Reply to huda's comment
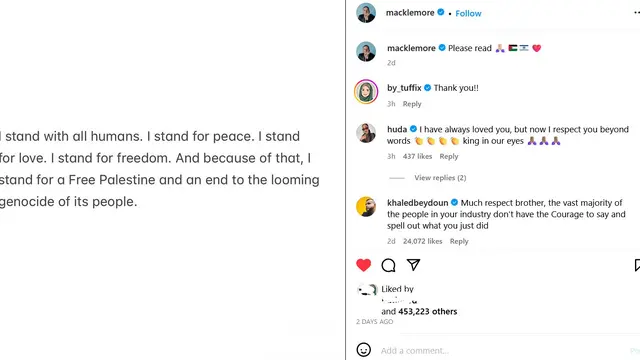 pyautogui.click(x=449, y=156)
